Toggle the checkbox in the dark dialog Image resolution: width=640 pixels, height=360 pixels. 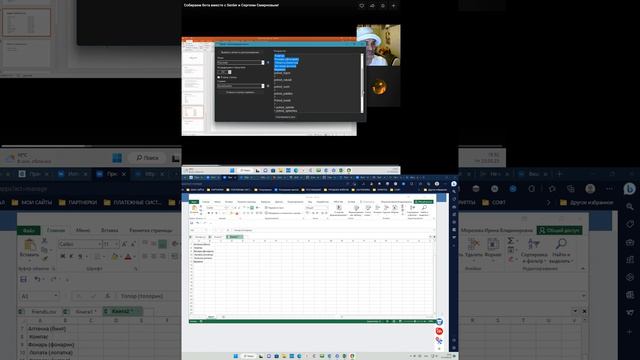coord(219,78)
